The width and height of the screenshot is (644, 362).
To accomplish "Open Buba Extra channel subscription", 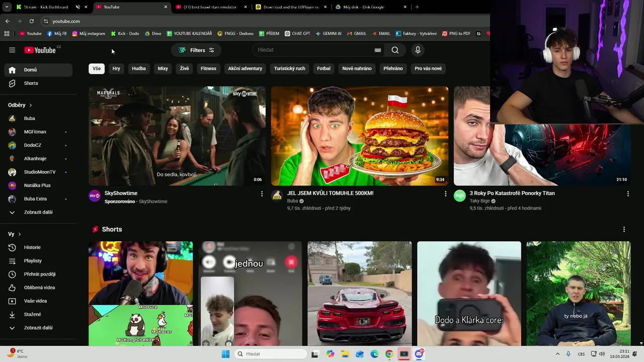I will [38, 199].
